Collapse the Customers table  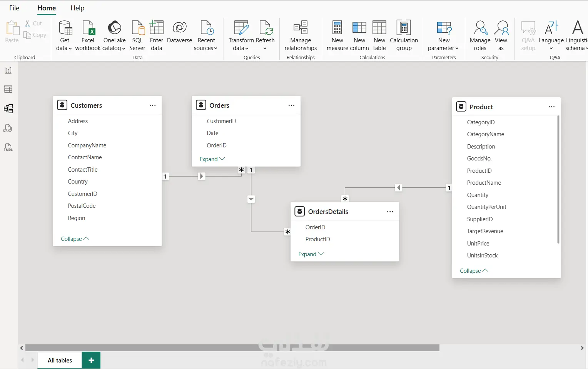pos(75,239)
